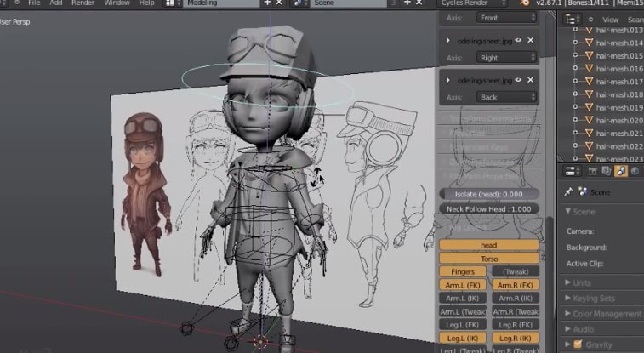Open the World properties tab icon

(x=636, y=172)
